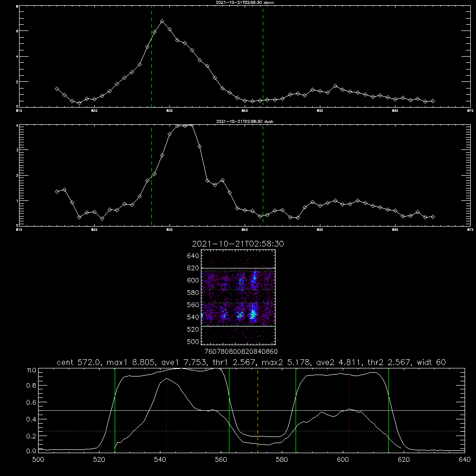Click x-axis label 640 on bottom profile plot

(465, 460)
